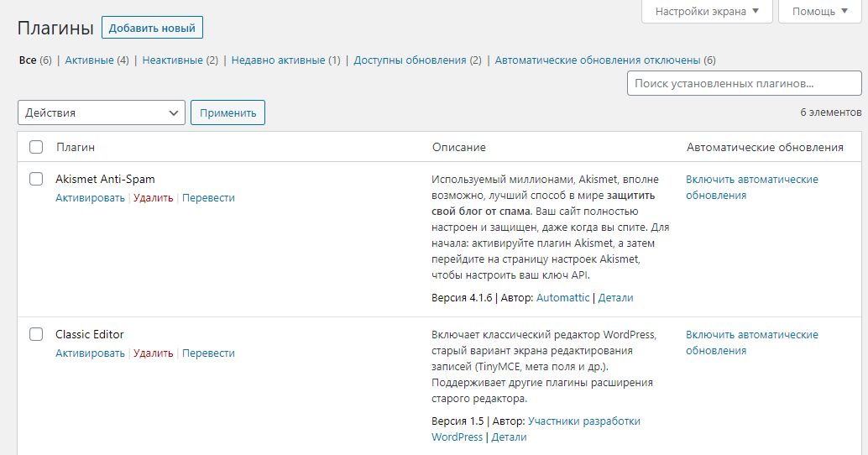Screen dimensions: 868x455
Task: Check the Classic Editor checkbox
Action: coord(36,334)
